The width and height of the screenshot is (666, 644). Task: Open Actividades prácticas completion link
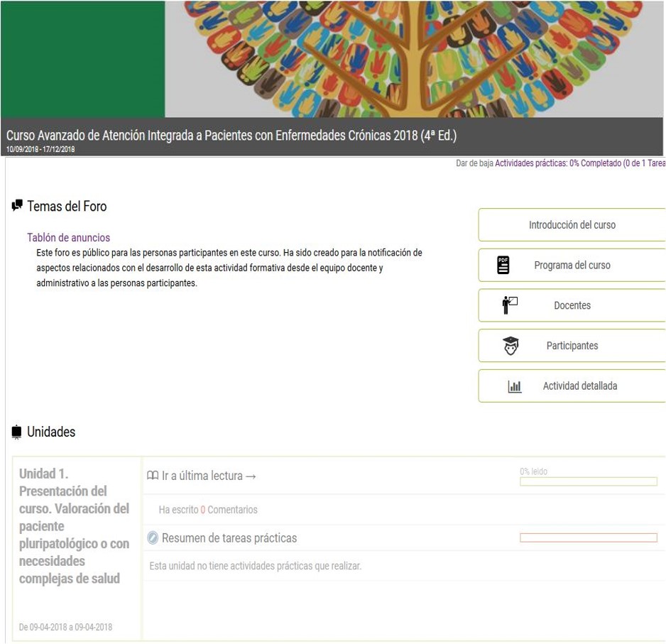coord(580,163)
